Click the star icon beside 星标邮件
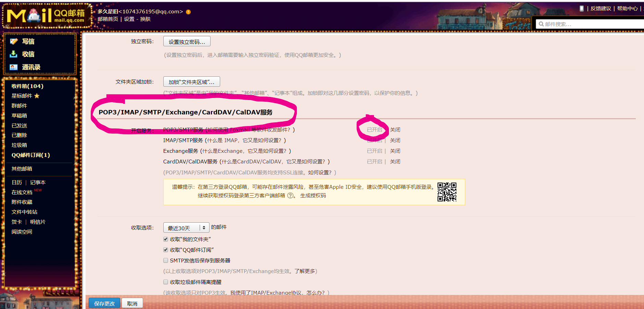 pos(37,96)
